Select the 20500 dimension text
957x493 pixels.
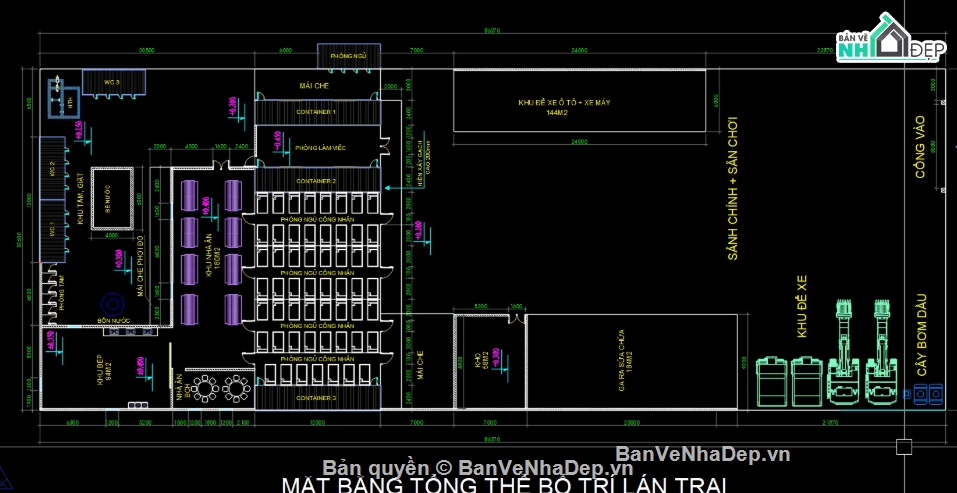coord(146,51)
